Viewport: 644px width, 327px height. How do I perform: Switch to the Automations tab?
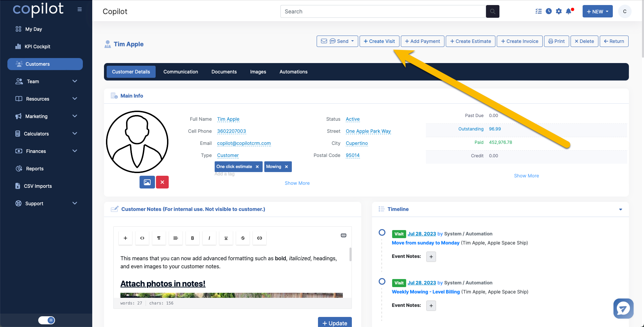pyautogui.click(x=293, y=72)
